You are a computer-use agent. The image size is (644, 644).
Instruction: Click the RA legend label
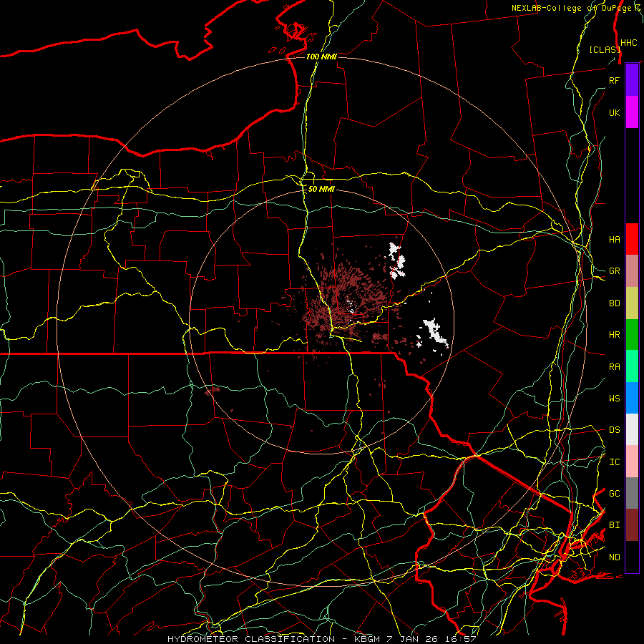point(614,366)
